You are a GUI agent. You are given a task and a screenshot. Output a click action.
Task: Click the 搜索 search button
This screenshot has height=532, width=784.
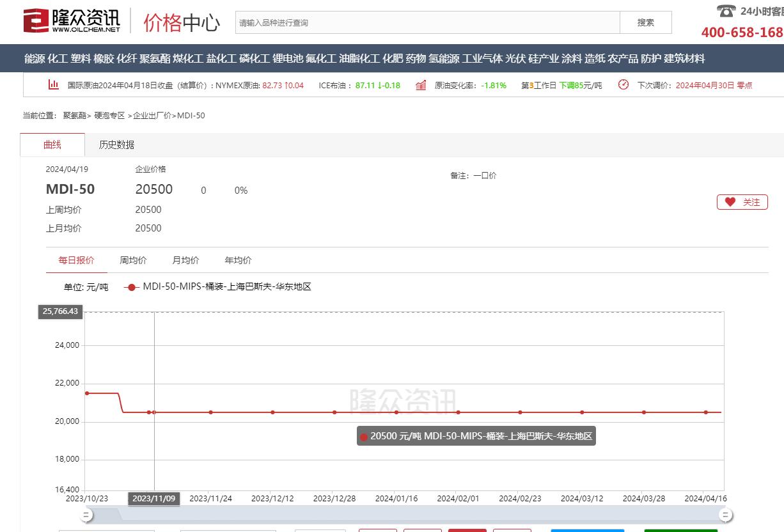(x=646, y=22)
